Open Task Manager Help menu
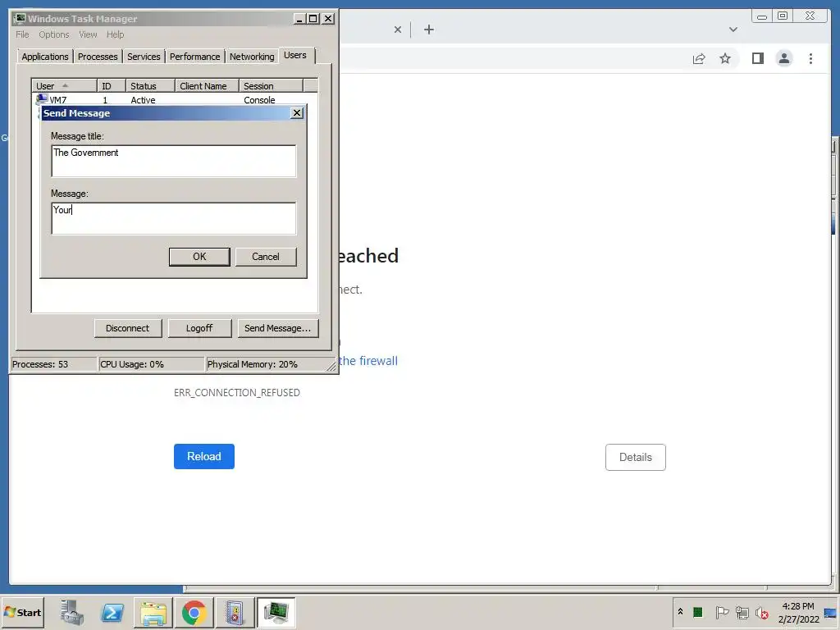Viewport: 840px width, 630px height. click(115, 34)
